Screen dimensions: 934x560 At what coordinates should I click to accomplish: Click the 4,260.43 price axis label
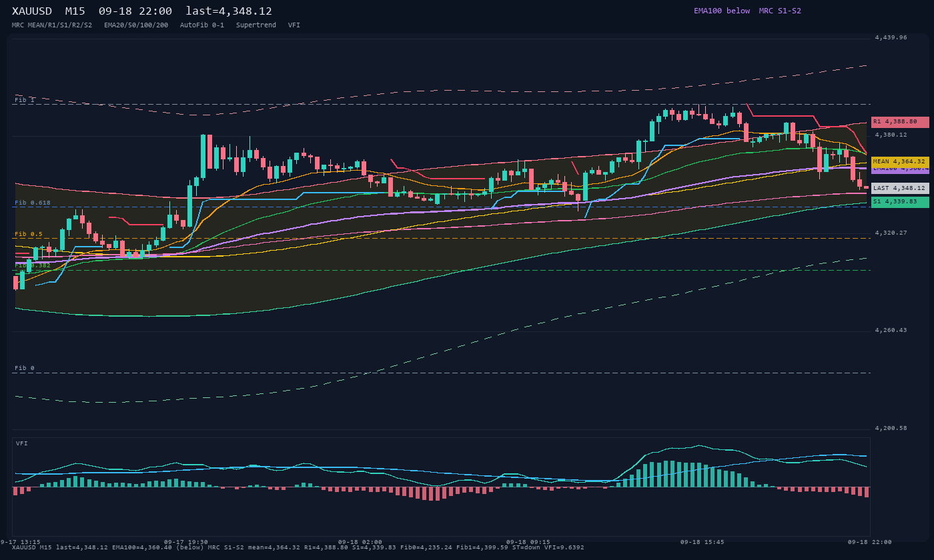coord(891,330)
